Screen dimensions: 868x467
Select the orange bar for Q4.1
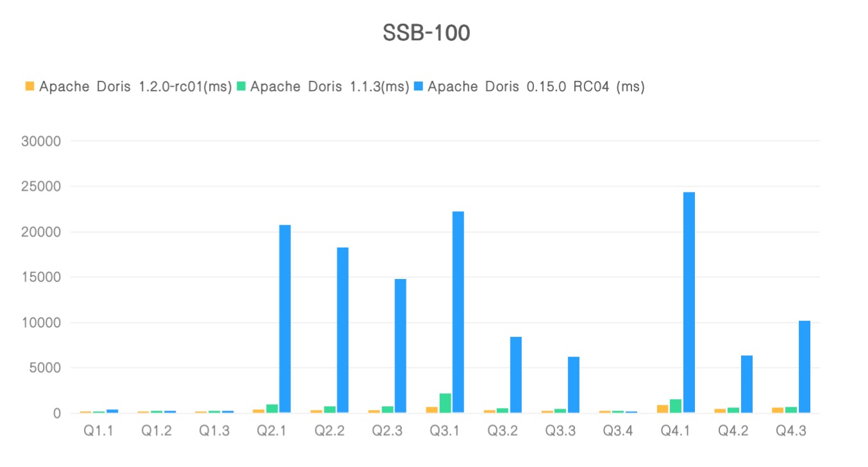[662, 409]
